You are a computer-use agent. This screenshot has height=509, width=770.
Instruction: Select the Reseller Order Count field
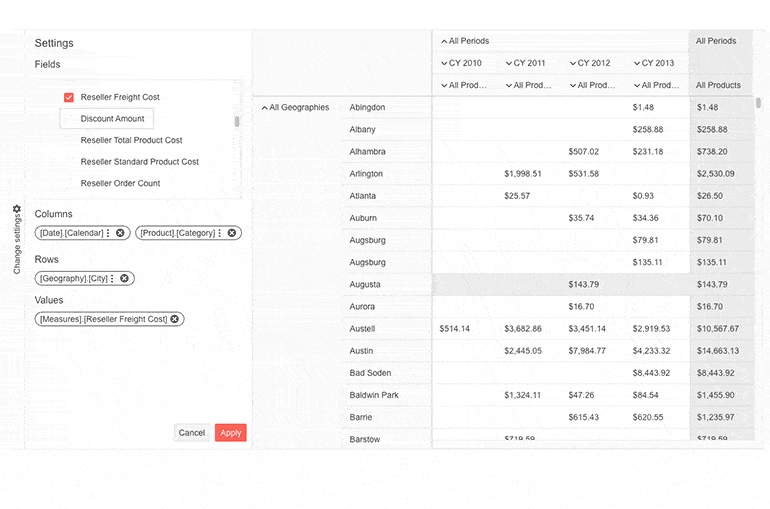click(x=120, y=184)
